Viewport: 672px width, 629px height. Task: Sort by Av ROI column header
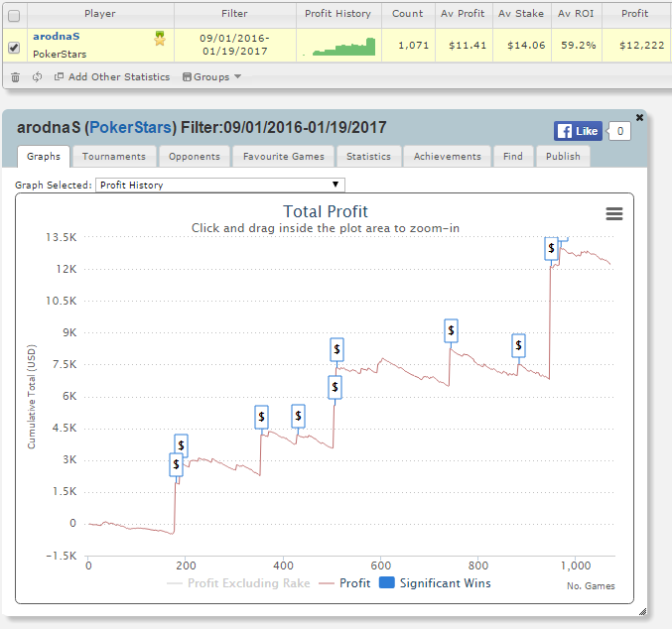coord(576,14)
